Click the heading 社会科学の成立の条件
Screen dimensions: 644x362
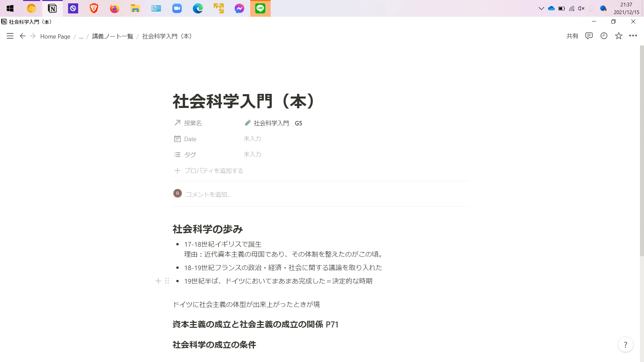tap(214, 345)
